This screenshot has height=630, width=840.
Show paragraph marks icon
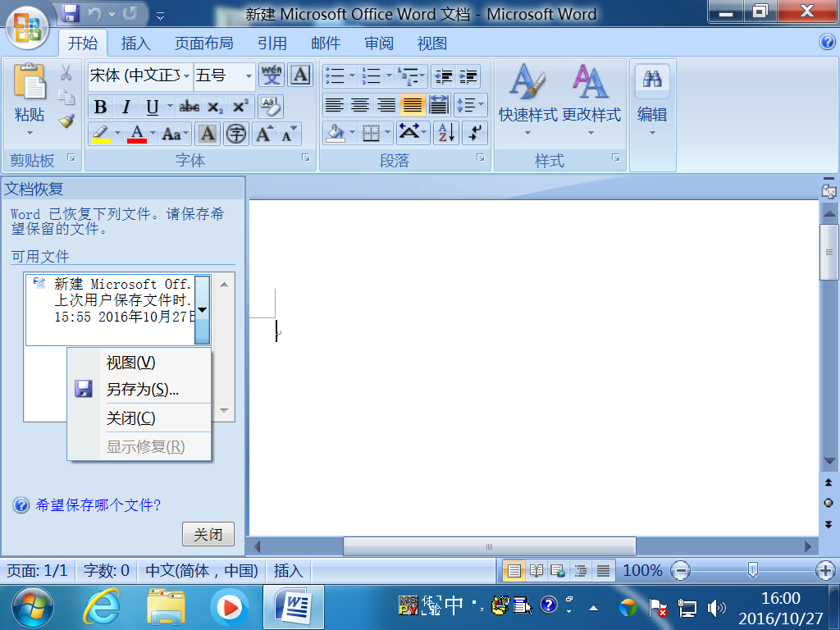(x=475, y=132)
